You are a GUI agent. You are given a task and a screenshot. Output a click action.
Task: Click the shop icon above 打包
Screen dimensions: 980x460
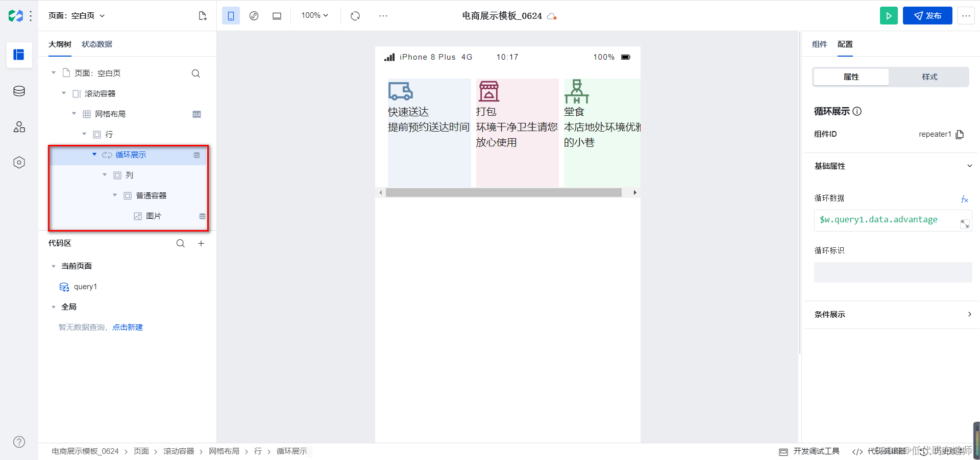coord(488,91)
